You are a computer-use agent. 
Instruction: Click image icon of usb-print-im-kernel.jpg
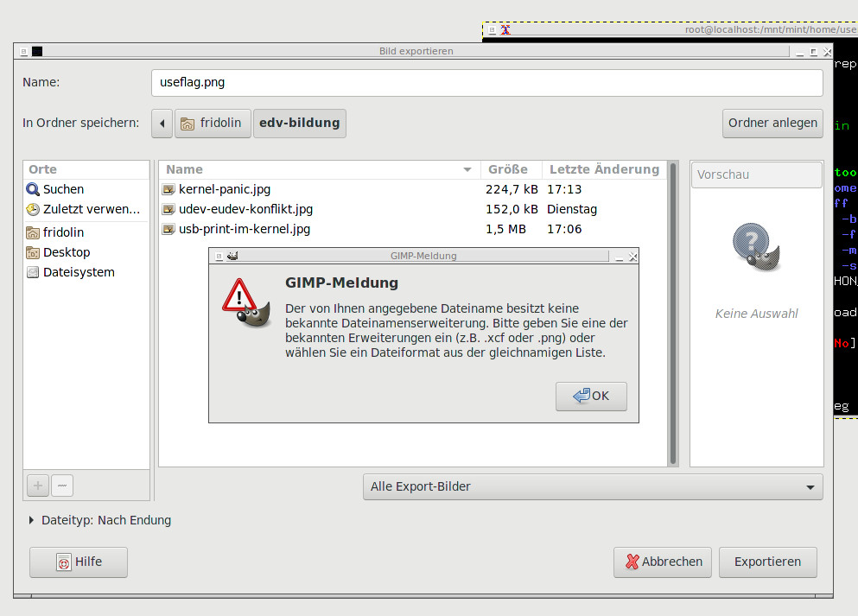[x=168, y=229]
